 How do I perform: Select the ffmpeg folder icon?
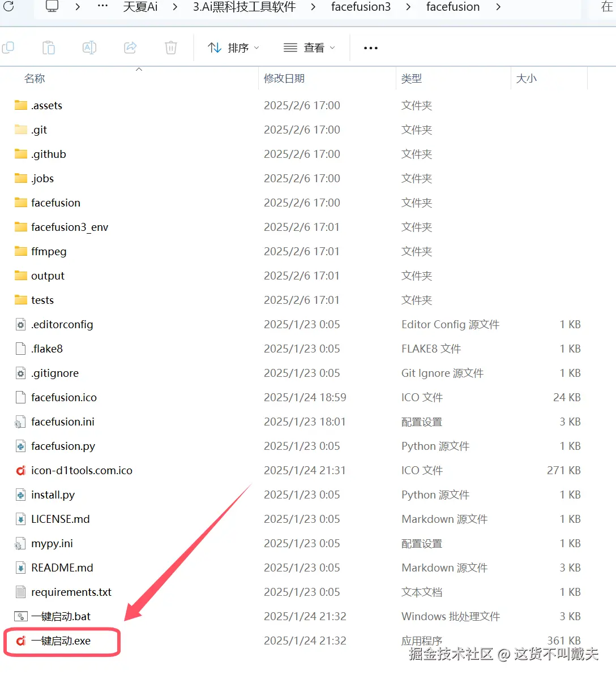coord(21,251)
